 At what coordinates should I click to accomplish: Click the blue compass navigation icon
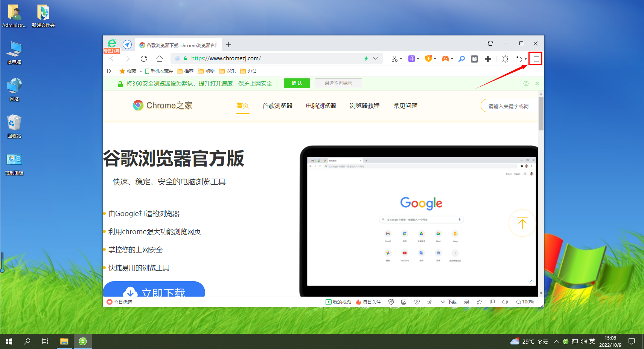tap(127, 44)
